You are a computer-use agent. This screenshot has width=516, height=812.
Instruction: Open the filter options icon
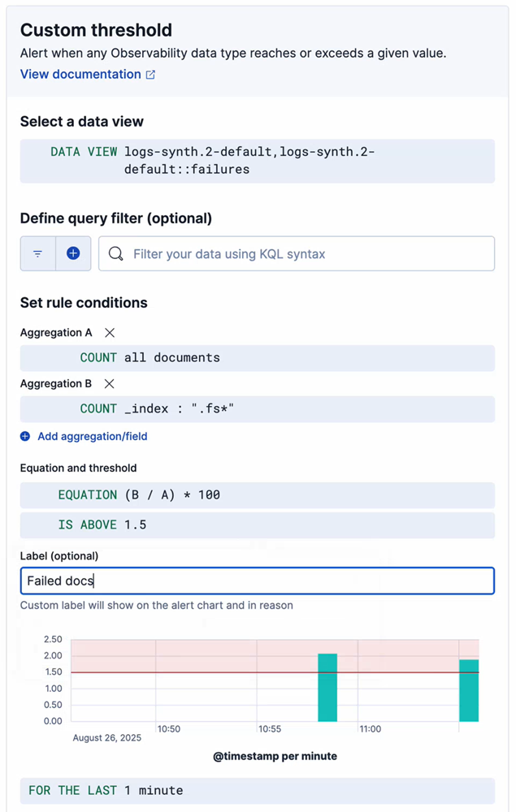[37, 253]
